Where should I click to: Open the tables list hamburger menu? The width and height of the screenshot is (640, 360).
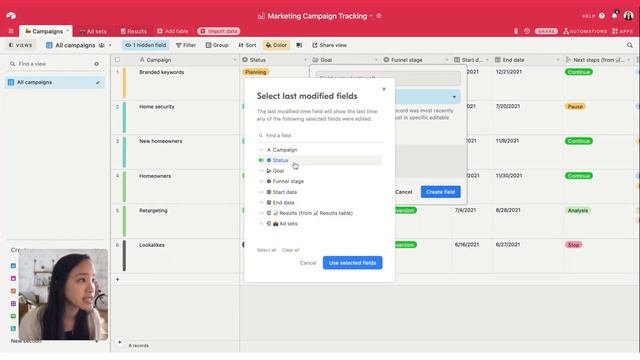(x=11, y=31)
